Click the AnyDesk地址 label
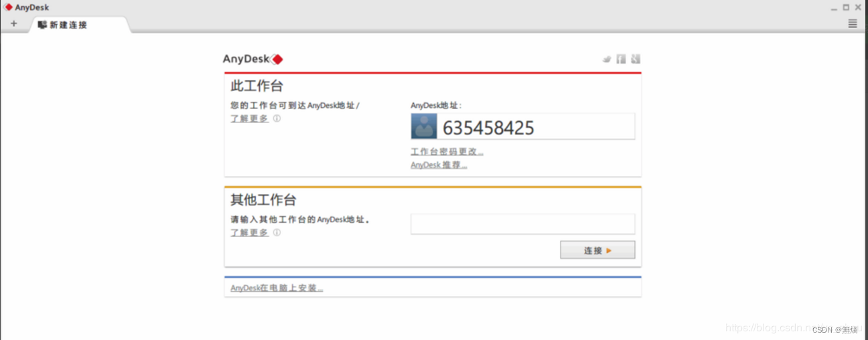Image resolution: width=868 pixels, height=340 pixels. tap(436, 105)
